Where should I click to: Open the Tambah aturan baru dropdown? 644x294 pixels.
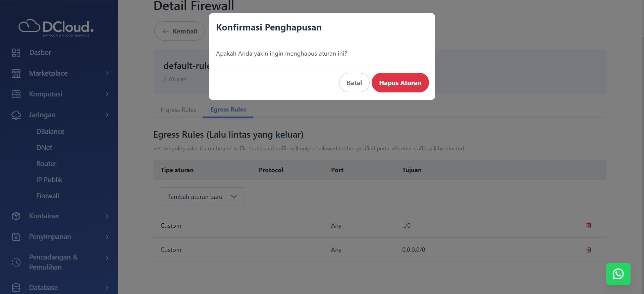point(202,197)
